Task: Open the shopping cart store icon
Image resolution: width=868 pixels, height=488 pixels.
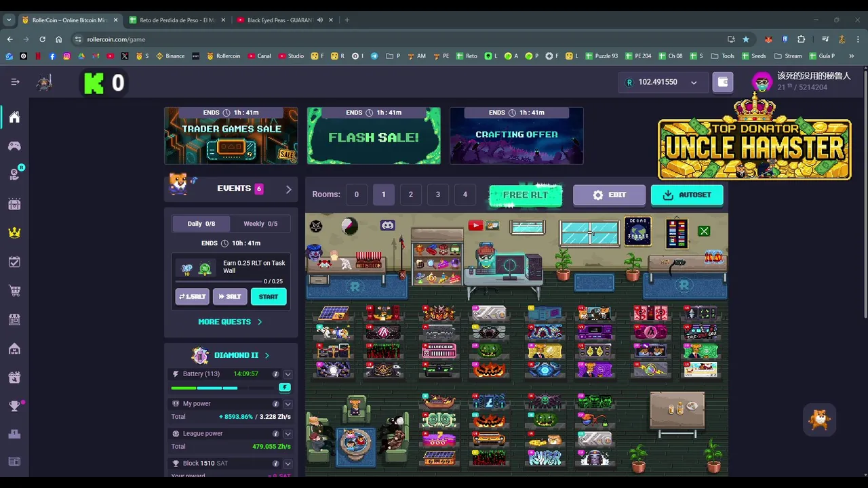Action: (14, 291)
